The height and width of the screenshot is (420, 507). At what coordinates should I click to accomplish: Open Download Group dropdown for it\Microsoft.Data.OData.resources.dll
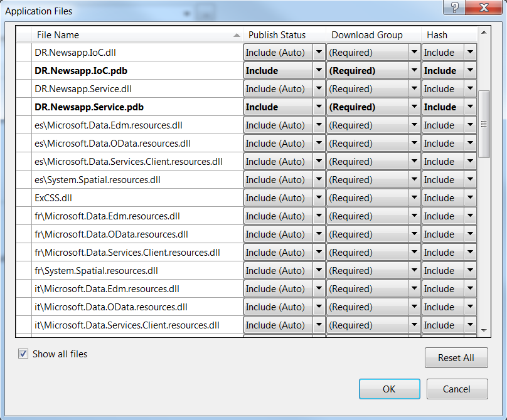pyautogui.click(x=414, y=307)
